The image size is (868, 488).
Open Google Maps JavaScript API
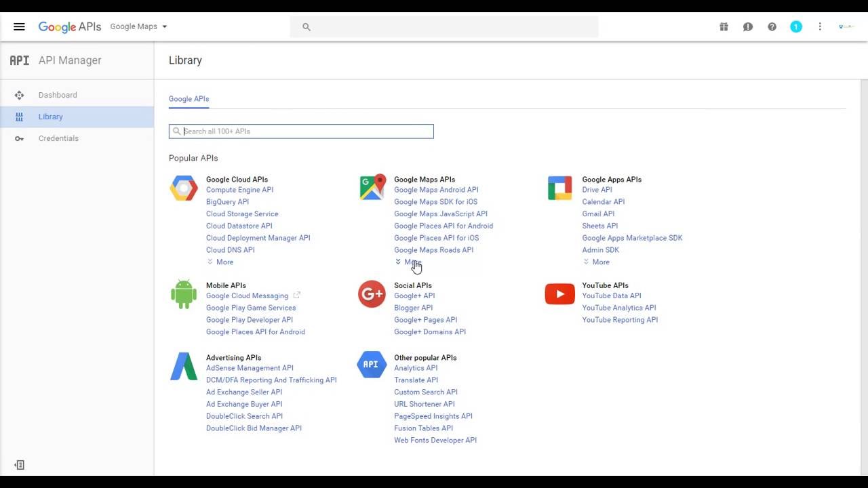pyautogui.click(x=441, y=214)
